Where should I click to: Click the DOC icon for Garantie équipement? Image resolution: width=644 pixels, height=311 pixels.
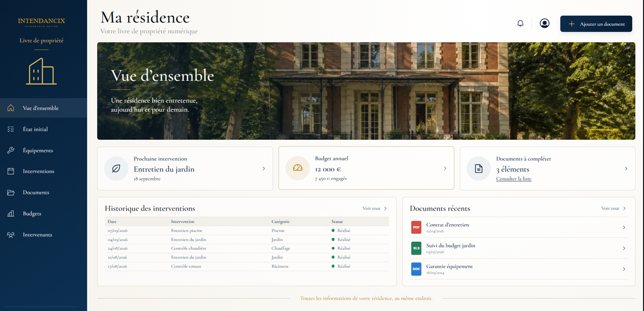tap(416, 269)
